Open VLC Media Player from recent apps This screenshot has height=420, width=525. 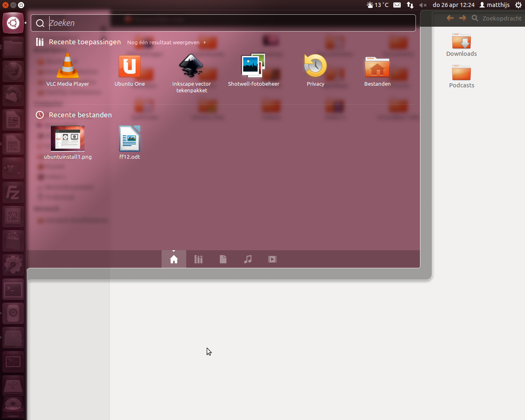(x=68, y=67)
